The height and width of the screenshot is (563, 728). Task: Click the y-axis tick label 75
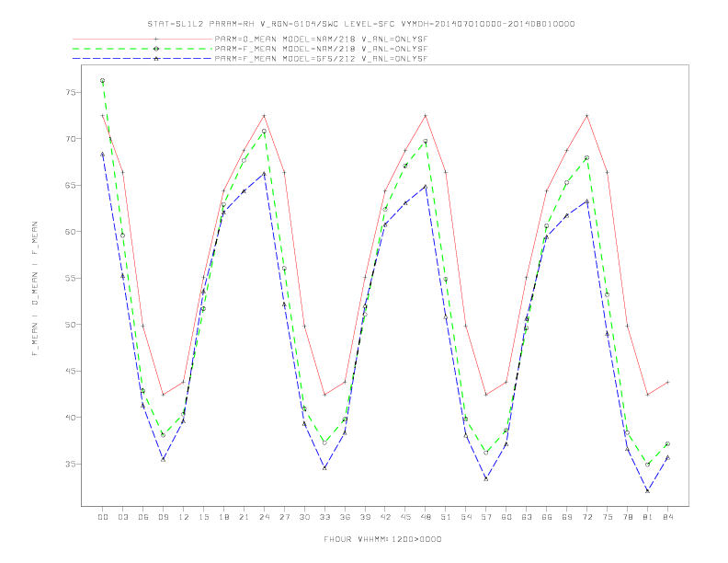click(x=71, y=92)
